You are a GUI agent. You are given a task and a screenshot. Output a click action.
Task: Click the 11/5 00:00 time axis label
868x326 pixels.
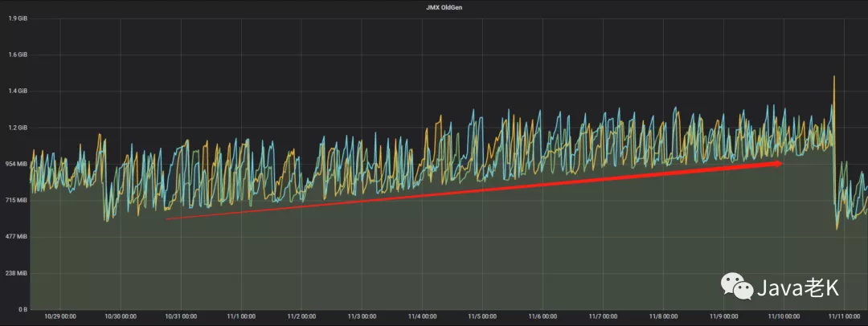pyautogui.click(x=481, y=317)
